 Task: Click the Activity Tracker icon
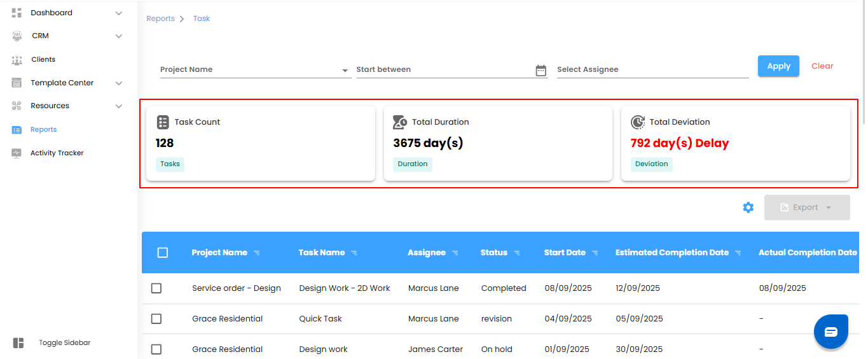[17, 153]
